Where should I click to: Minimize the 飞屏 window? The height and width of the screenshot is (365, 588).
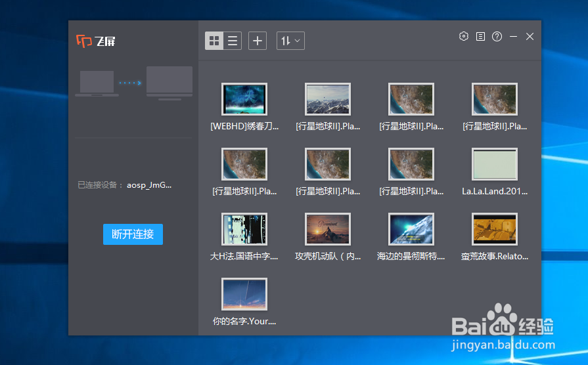513,36
